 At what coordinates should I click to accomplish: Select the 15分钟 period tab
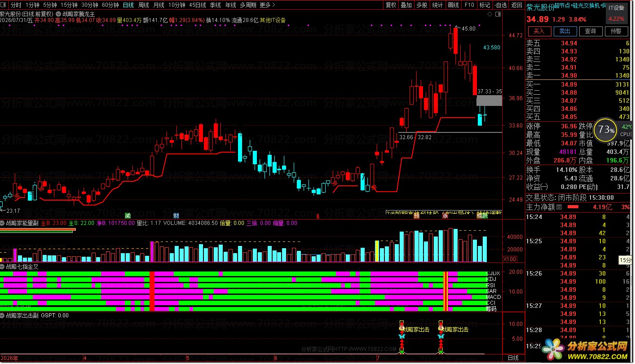pyautogui.click(x=69, y=5)
